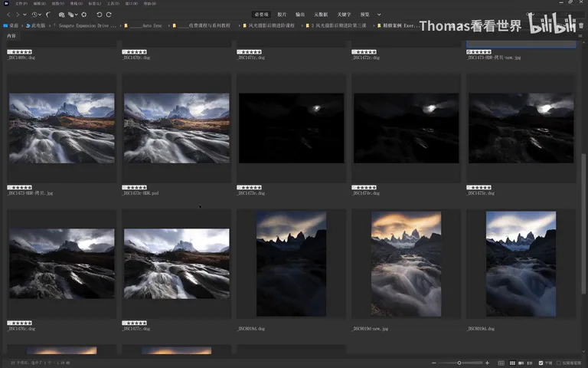This screenshot has height=368, width=588.
Task: Select the 内容 panel tab
Action: click(11, 36)
